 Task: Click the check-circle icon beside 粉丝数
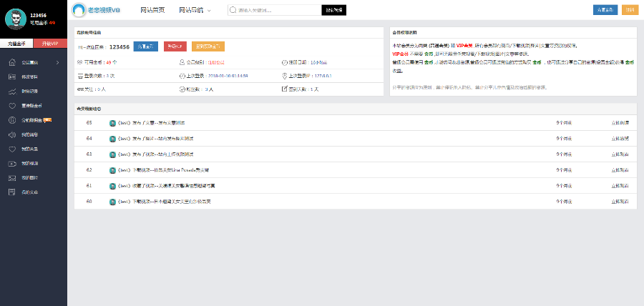click(x=182, y=89)
